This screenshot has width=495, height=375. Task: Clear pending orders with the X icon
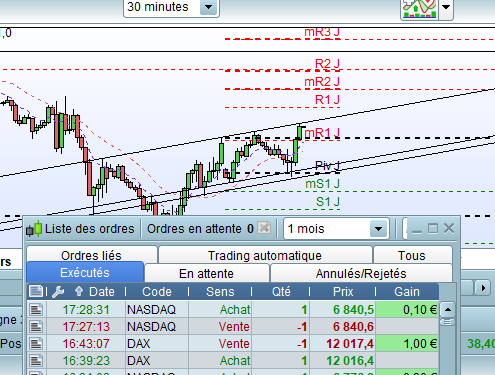(264, 228)
